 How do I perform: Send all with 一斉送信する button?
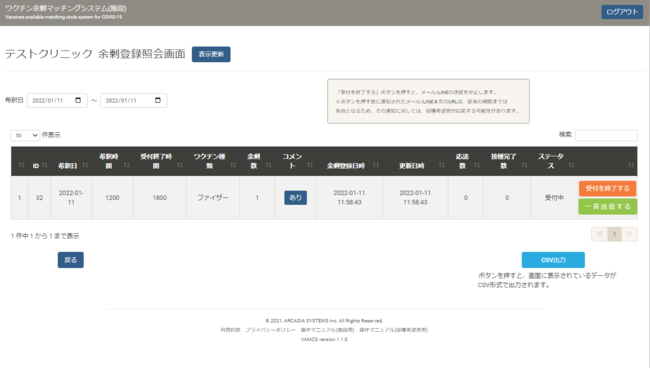(607, 206)
